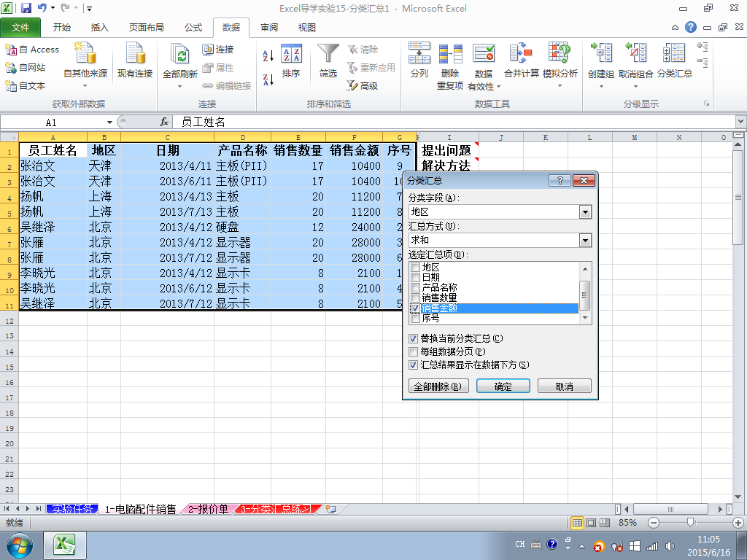Image resolution: width=747 pixels, height=560 pixels.
Task: Import data from Access icon
Action: [x=10, y=50]
